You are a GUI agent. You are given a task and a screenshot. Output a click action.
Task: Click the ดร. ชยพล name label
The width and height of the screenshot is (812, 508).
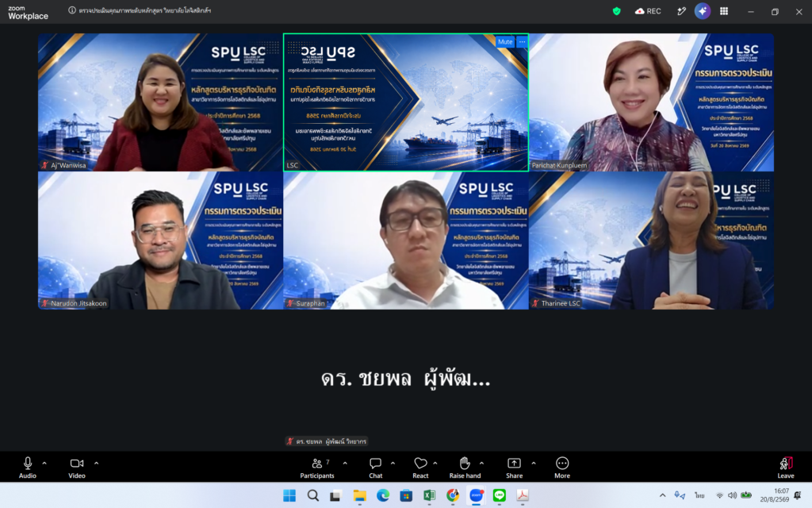click(x=327, y=441)
